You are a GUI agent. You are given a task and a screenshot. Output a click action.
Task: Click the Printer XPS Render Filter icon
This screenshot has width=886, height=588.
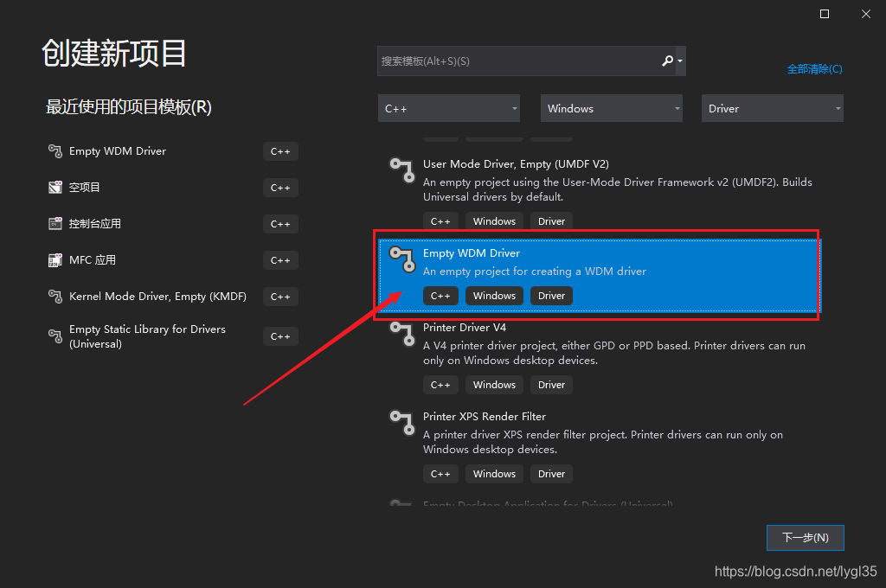coord(402,423)
